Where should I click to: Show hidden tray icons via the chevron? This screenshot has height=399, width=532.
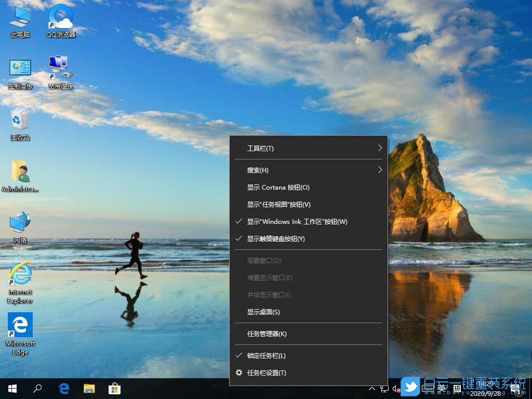(372, 389)
